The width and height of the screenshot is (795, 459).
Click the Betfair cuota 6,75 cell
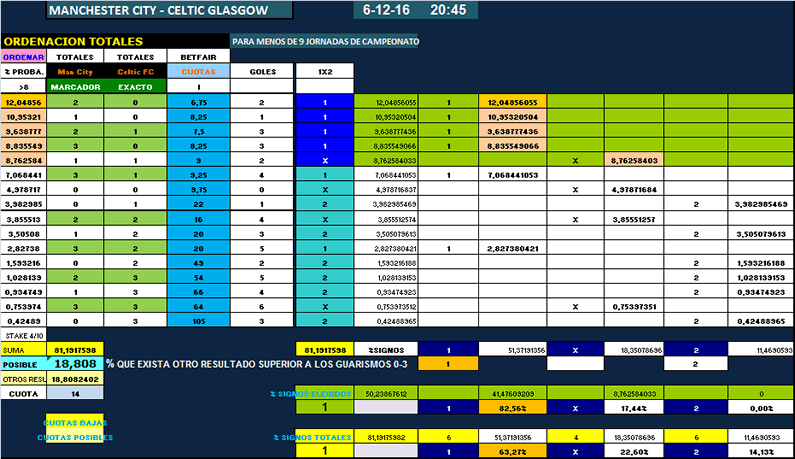[198, 102]
